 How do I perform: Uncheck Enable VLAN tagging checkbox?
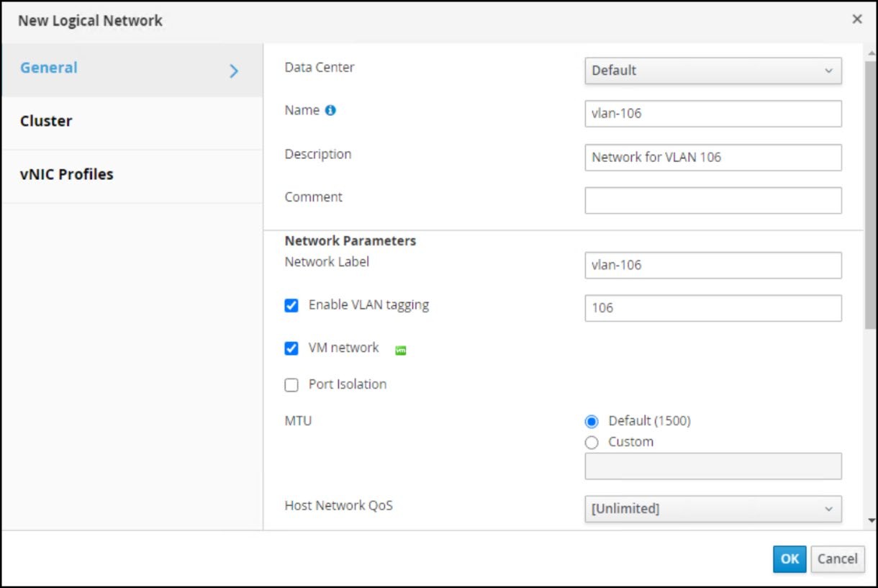click(291, 306)
